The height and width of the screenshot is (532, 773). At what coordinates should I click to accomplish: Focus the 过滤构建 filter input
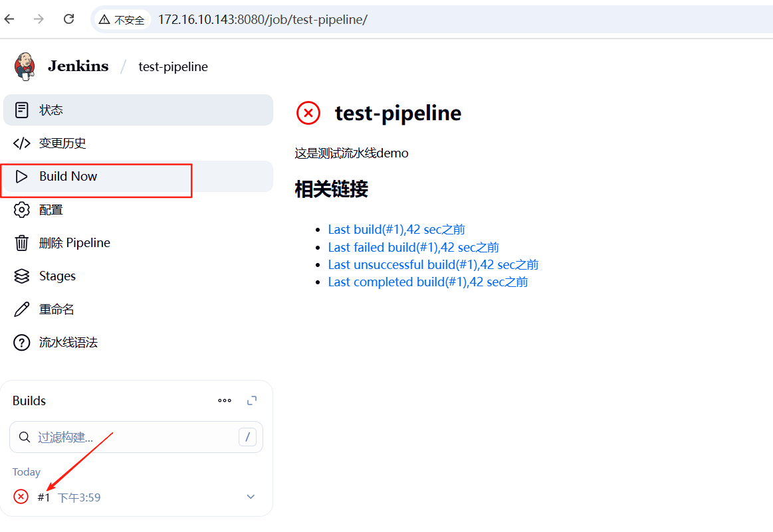point(136,437)
